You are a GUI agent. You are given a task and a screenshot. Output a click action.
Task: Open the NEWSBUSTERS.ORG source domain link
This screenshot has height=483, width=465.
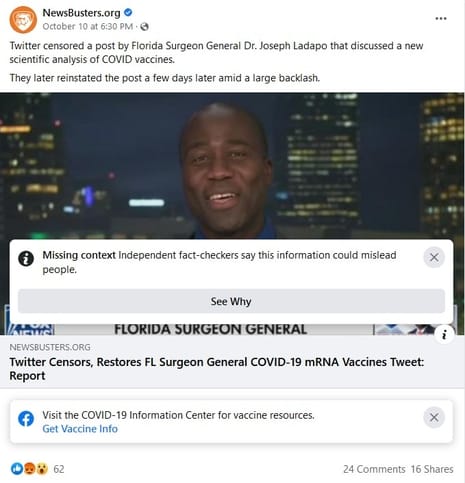(x=50, y=347)
